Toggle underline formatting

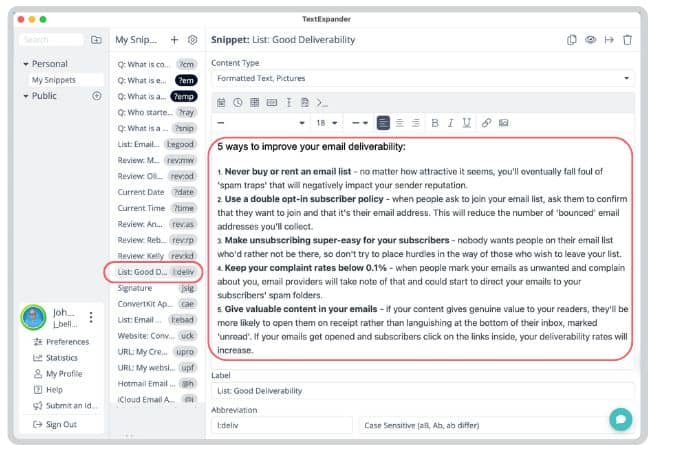467,123
